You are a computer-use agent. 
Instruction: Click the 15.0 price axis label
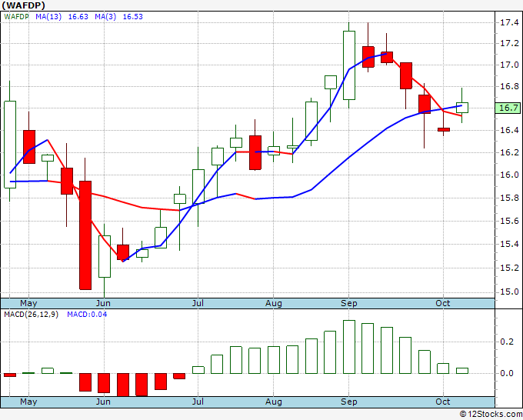click(509, 292)
